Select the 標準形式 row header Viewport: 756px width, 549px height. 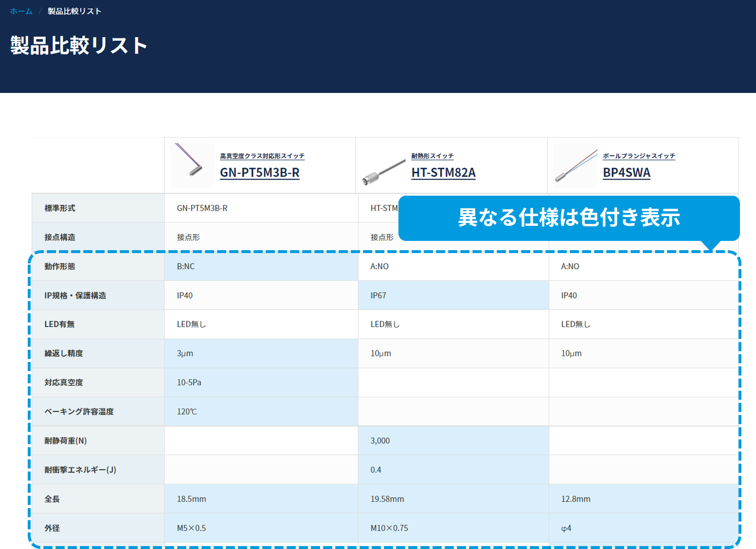[98, 208]
